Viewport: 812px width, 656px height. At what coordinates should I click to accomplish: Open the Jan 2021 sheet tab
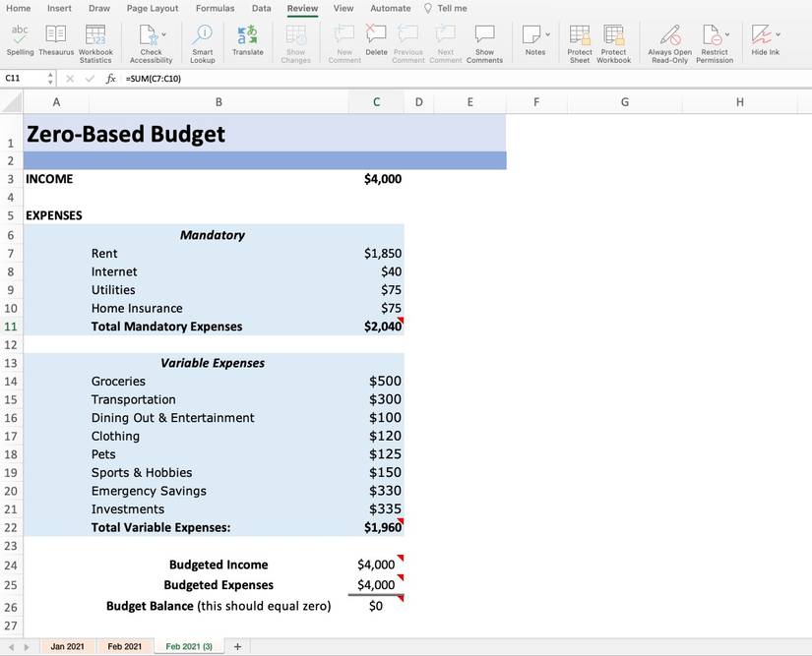(67, 646)
